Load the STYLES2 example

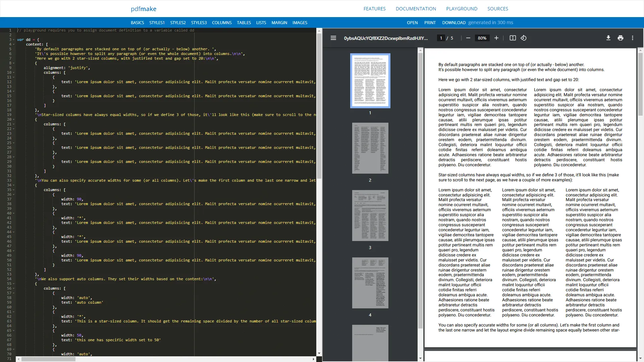[178, 22]
